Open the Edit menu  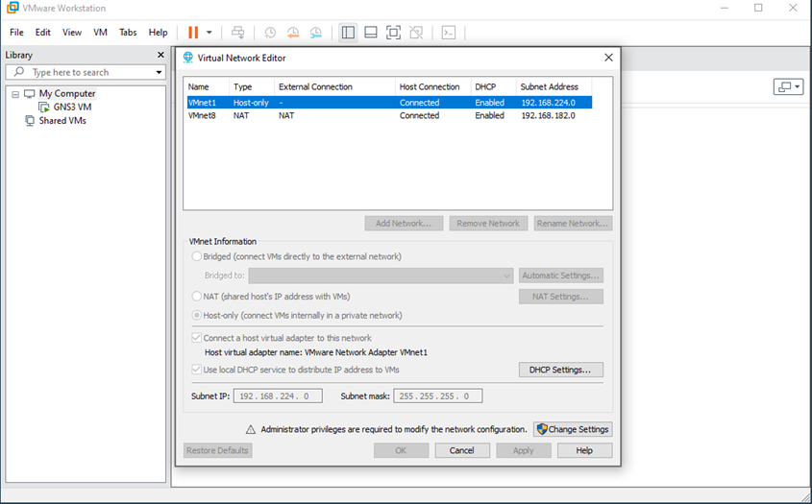(x=43, y=32)
